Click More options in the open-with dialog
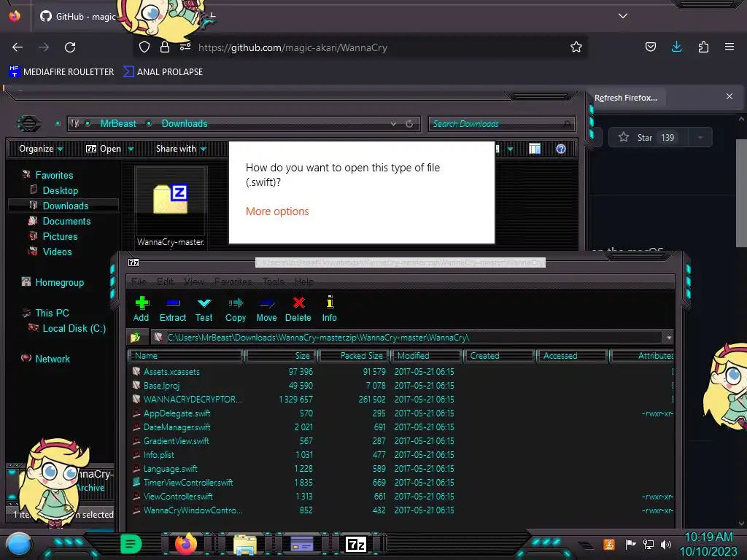Screen dimensions: 747x560 click(x=277, y=211)
